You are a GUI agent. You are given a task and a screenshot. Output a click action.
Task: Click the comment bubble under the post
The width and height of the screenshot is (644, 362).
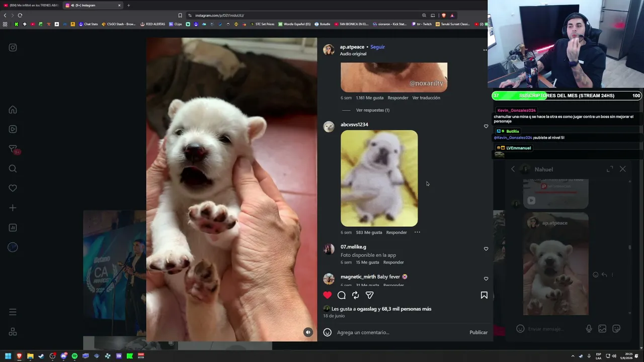click(x=342, y=295)
